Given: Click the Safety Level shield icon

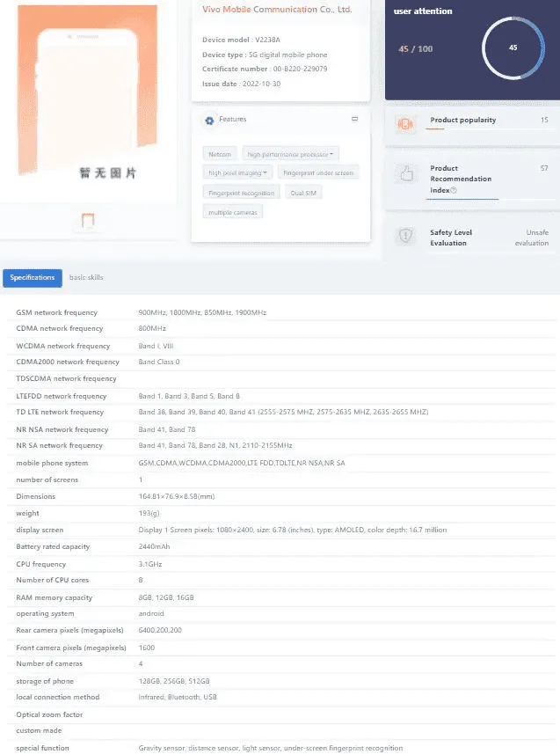Looking at the screenshot, I should 405,235.
